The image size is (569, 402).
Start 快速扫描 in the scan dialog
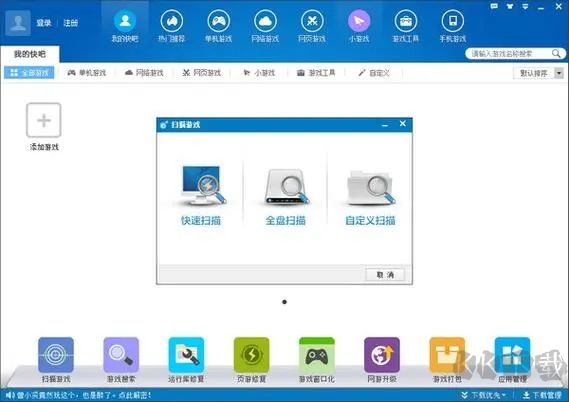pos(202,195)
